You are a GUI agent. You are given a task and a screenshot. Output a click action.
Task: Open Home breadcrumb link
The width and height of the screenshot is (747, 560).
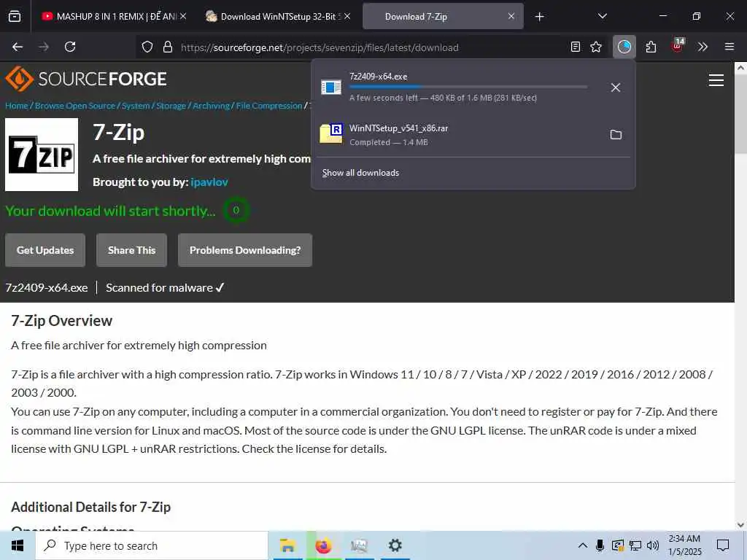[17, 106]
